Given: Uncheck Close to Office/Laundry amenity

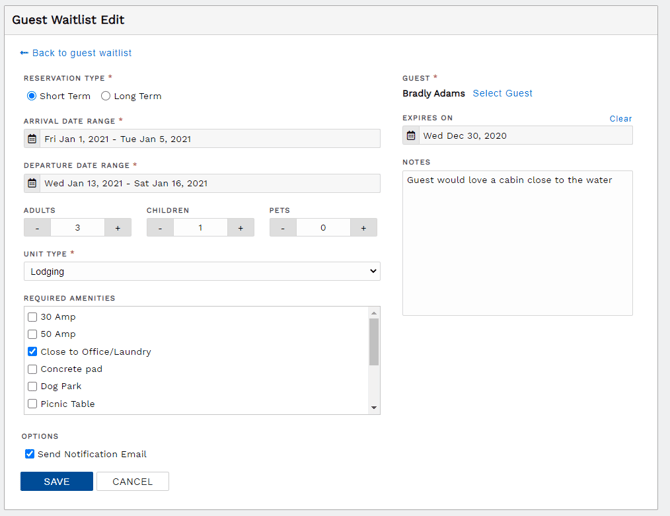Looking at the screenshot, I should (x=32, y=352).
